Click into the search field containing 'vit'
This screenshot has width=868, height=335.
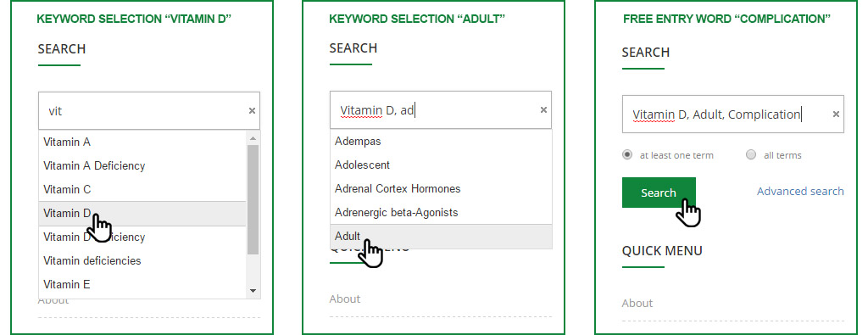(149, 111)
